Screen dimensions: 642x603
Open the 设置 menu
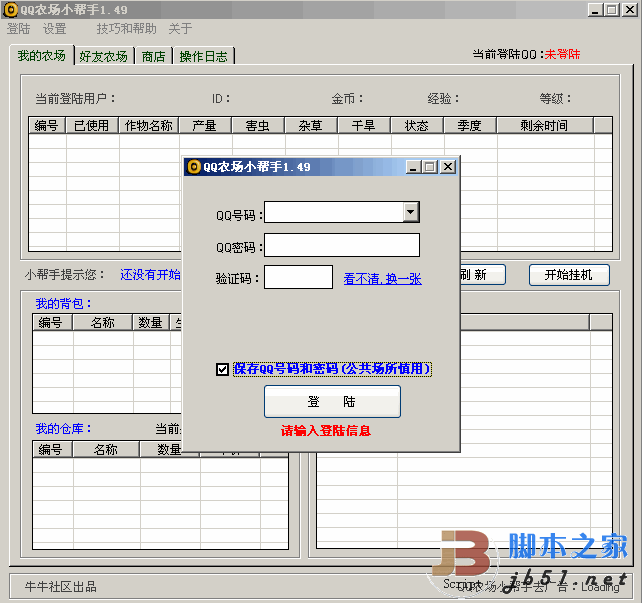(54, 29)
